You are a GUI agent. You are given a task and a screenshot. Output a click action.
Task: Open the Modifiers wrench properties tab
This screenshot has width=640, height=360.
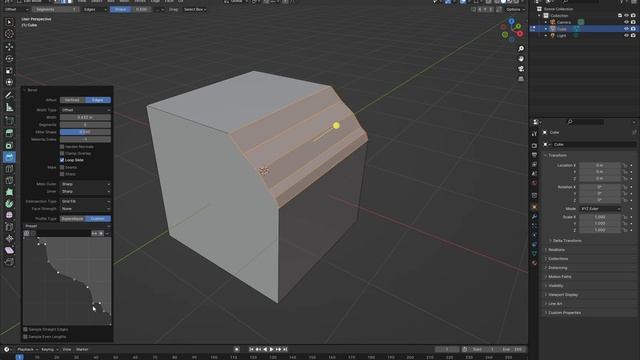pyautogui.click(x=534, y=216)
